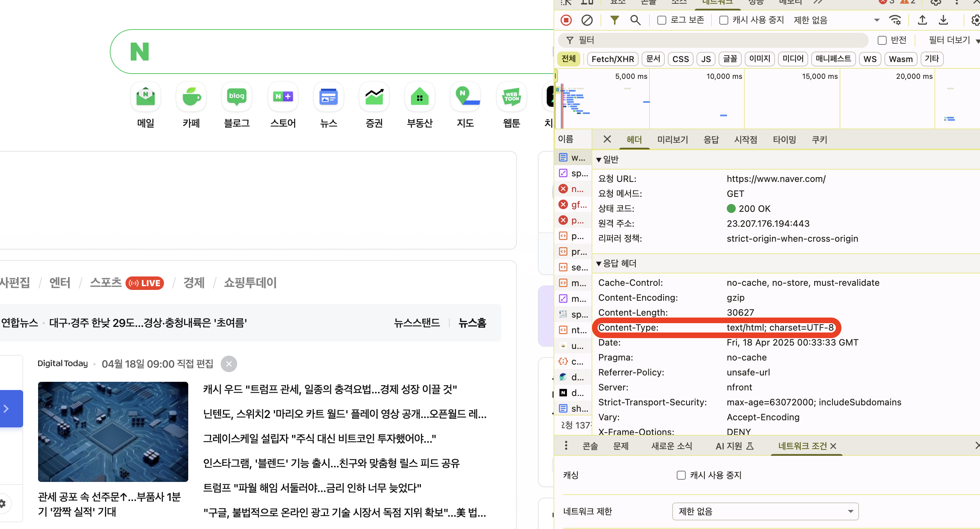980x529 pixels.
Task: Filter requests by Fetch/XHR
Action: click(x=612, y=59)
